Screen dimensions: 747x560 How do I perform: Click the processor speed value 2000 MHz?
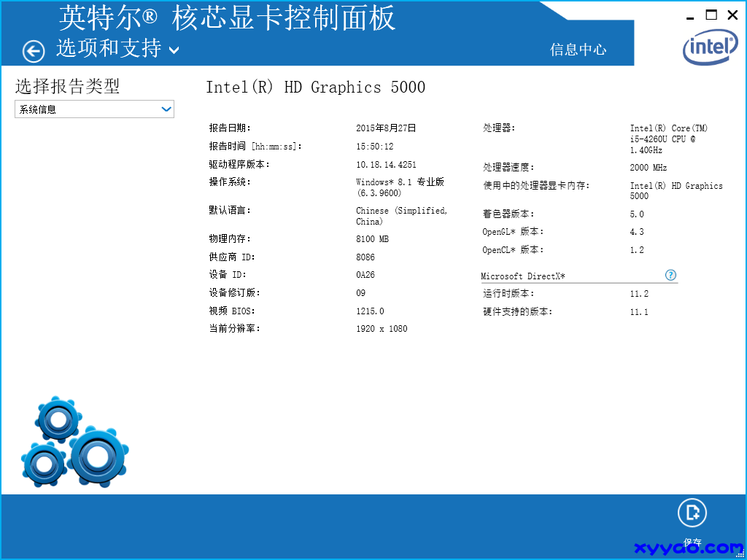pyautogui.click(x=649, y=168)
